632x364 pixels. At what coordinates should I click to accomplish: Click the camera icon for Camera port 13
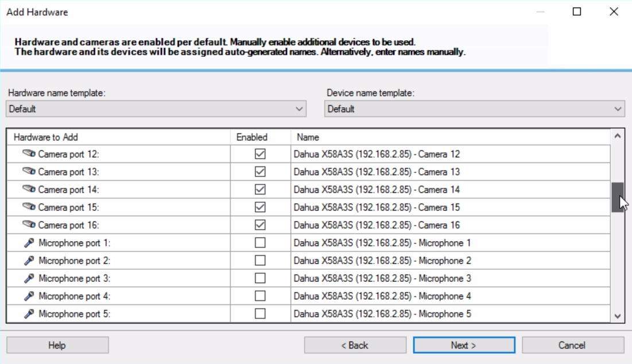[x=29, y=172]
